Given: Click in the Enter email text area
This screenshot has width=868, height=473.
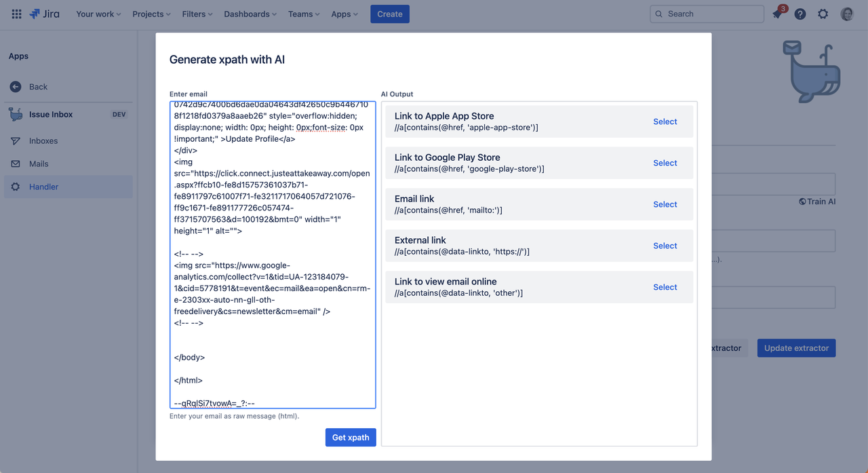Looking at the screenshot, I should point(273,254).
